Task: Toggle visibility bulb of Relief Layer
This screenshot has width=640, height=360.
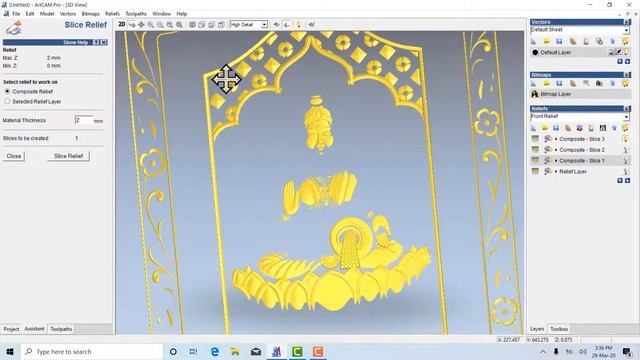Action: click(x=626, y=171)
